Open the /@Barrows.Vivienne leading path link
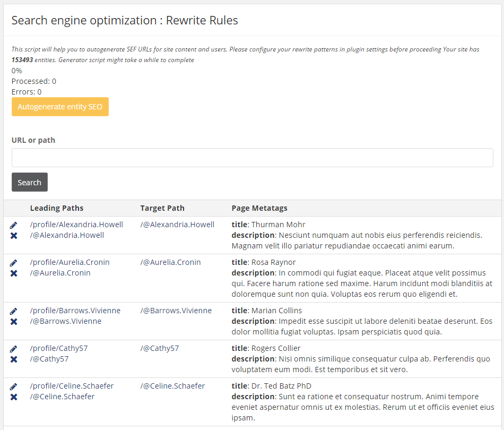Image resolution: width=504 pixels, height=430 pixels. (66, 321)
